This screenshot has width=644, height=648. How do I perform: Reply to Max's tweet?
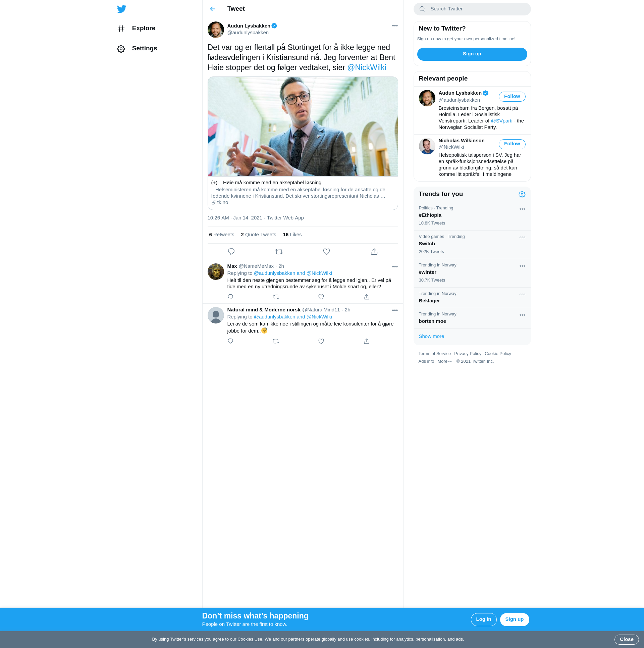pos(230,297)
